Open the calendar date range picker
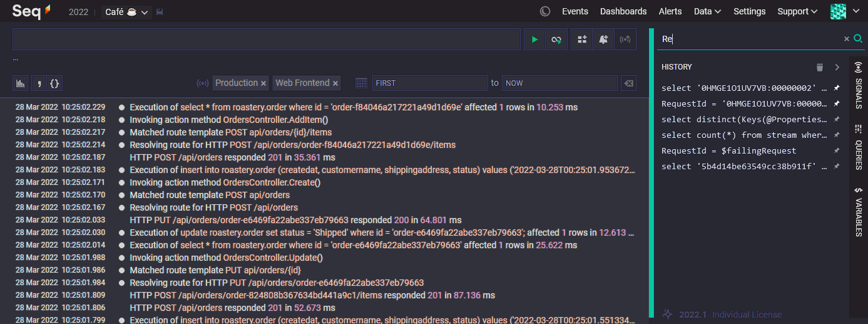The height and width of the screenshot is (324, 868). tap(361, 83)
